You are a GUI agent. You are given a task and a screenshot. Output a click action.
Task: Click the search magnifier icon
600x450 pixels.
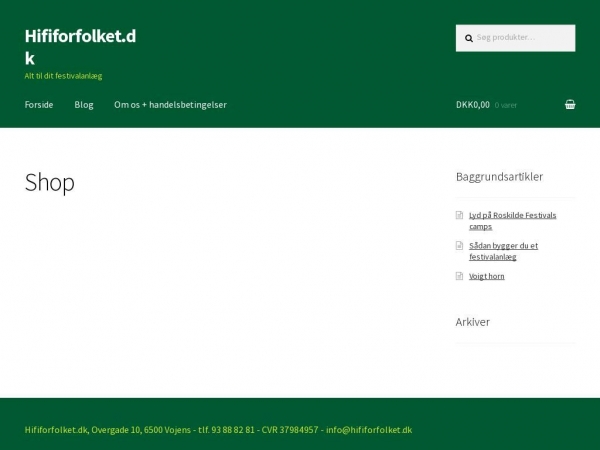(x=469, y=38)
